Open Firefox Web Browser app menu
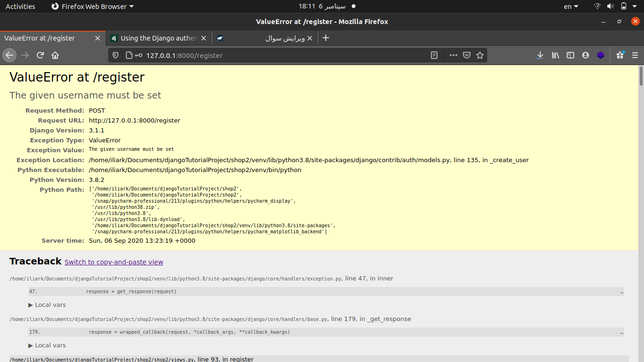The width and height of the screenshot is (644, 362). coord(92,7)
